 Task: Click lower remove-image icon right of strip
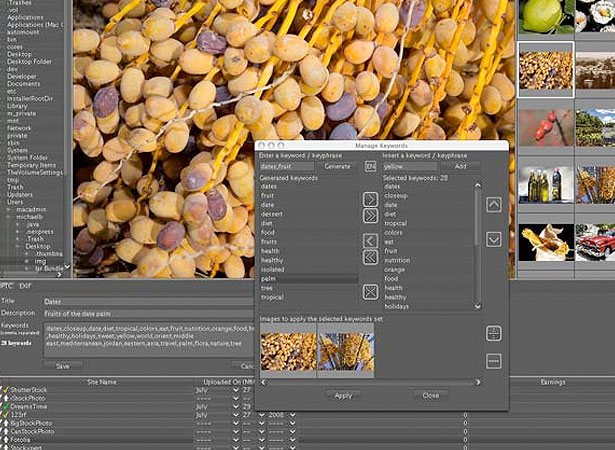(493, 361)
